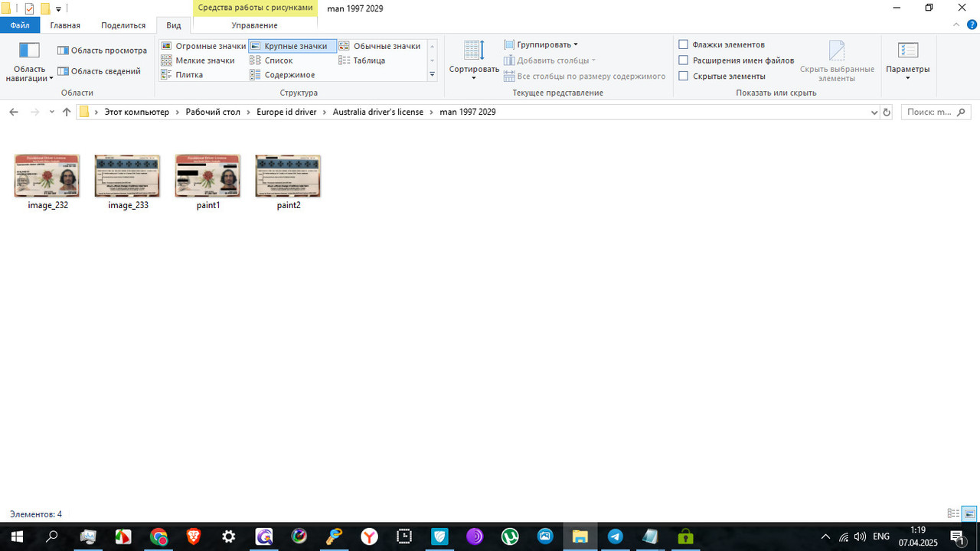980x551 pixels.
Task: Switch to the Поделиться ribbon tab
Action: [x=123, y=25]
